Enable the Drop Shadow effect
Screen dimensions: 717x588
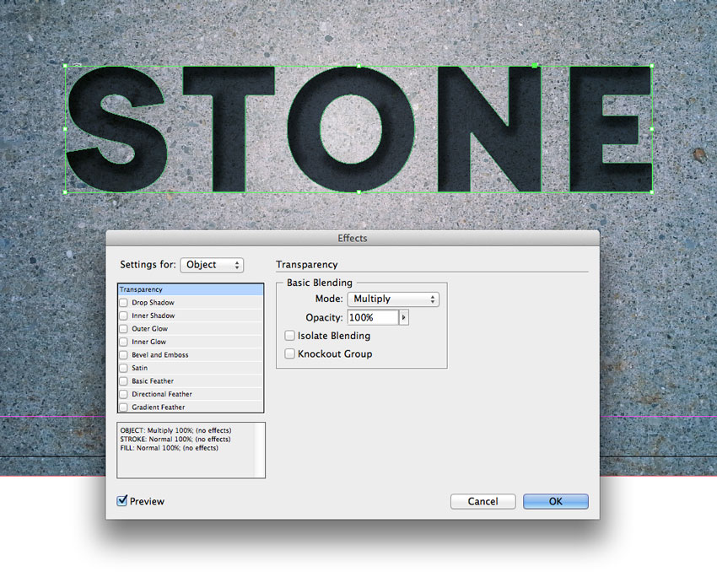coord(124,302)
